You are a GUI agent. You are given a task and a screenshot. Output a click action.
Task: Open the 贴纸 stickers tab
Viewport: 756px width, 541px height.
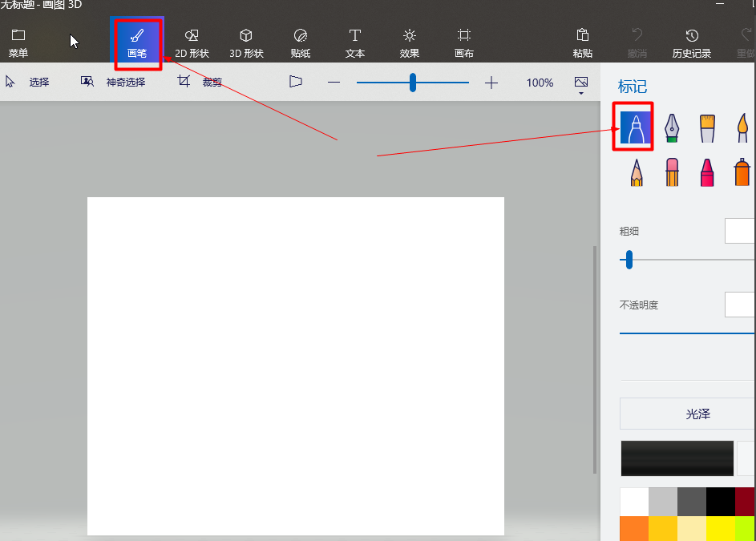click(301, 43)
